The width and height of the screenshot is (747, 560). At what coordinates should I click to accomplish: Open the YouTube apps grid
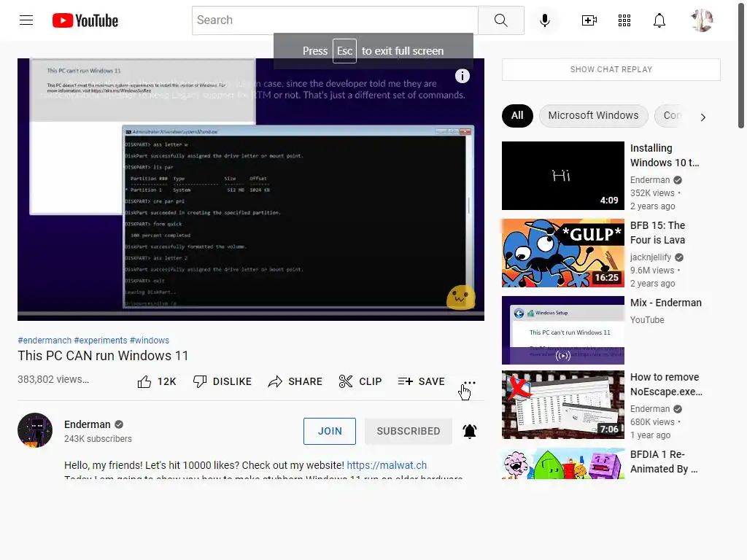click(x=624, y=20)
